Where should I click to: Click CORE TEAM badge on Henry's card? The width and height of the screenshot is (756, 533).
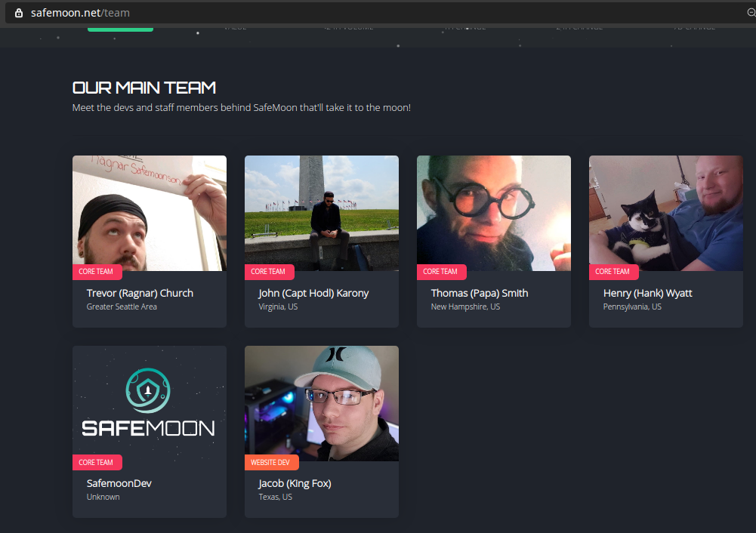pyautogui.click(x=613, y=272)
